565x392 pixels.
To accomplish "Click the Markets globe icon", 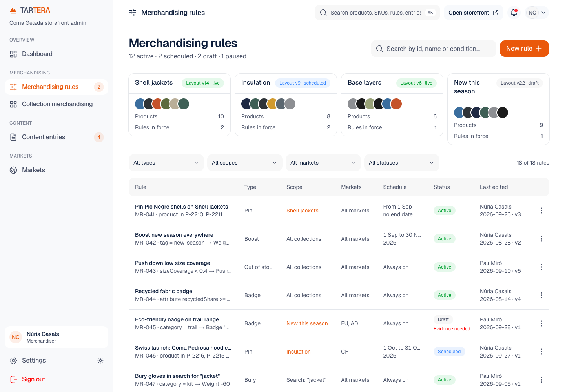I will [13, 170].
